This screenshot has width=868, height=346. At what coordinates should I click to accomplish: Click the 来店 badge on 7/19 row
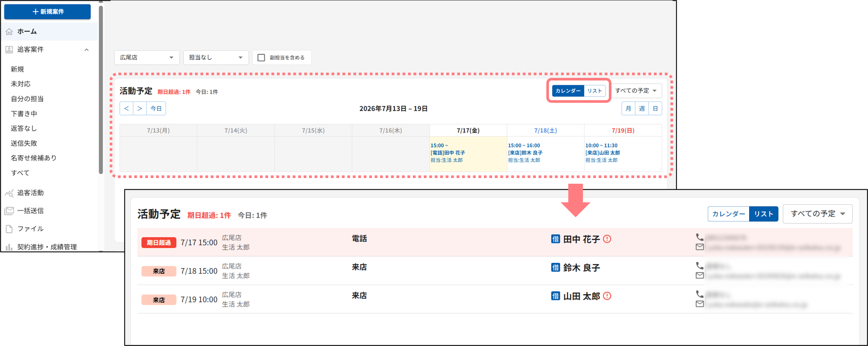(x=159, y=300)
